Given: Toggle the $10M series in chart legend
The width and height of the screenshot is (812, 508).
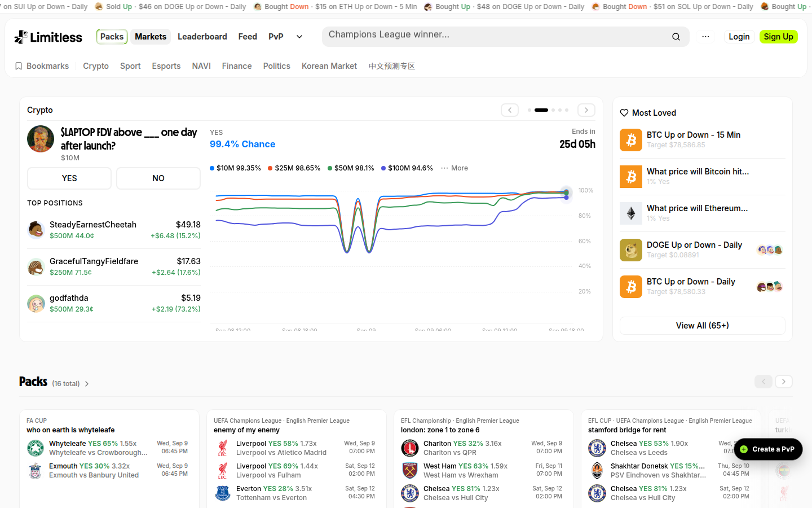Looking at the screenshot, I should pyautogui.click(x=235, y=168).
